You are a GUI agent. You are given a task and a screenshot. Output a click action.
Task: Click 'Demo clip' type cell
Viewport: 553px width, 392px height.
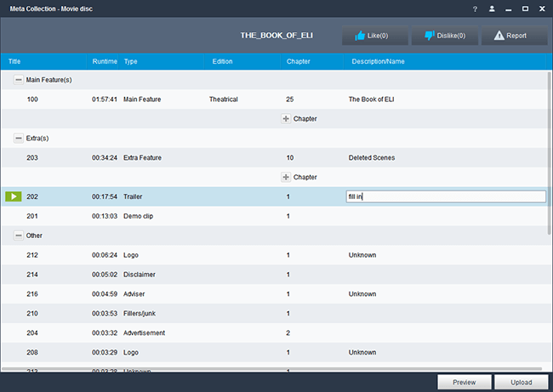(x=138, y=216)
